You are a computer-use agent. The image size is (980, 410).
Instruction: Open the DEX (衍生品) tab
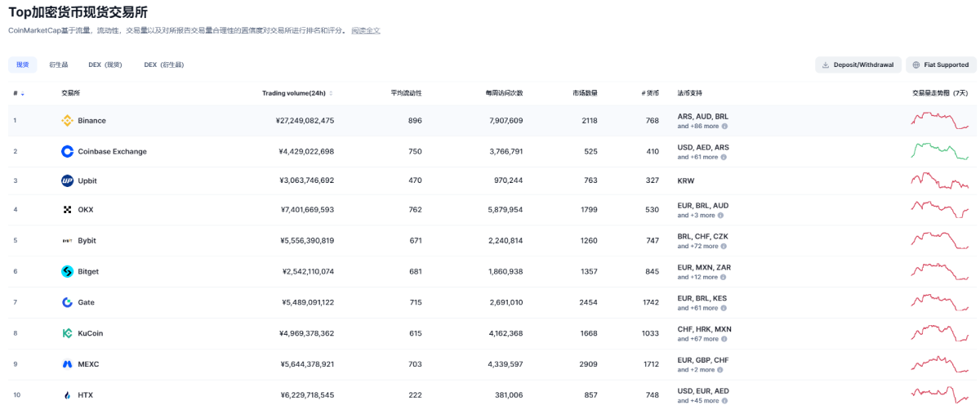coord(164,65)
